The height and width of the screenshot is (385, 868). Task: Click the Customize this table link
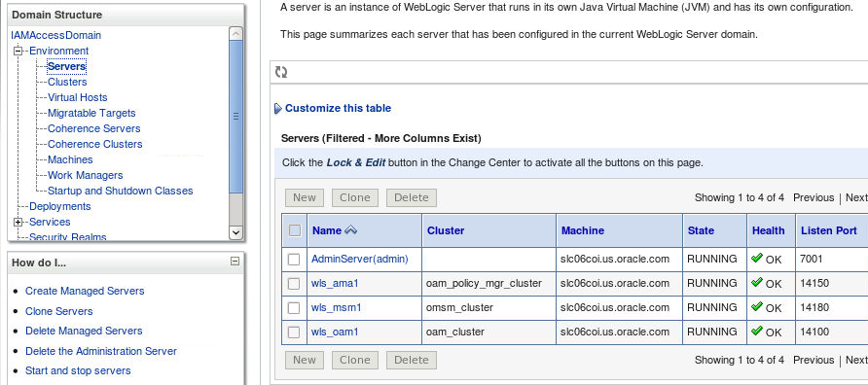tap(339, 109)
